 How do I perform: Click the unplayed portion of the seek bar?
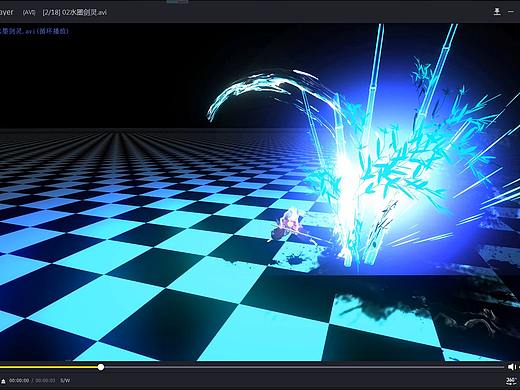point(304,367)
